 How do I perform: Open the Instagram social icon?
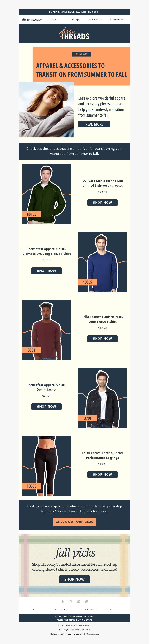click(x=71, y=601)
